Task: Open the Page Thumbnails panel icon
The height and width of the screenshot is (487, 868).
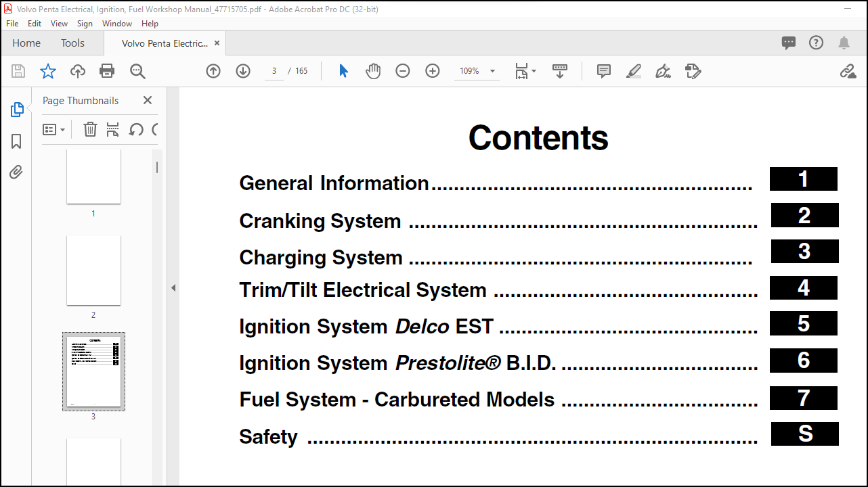Action: [17, 110]
